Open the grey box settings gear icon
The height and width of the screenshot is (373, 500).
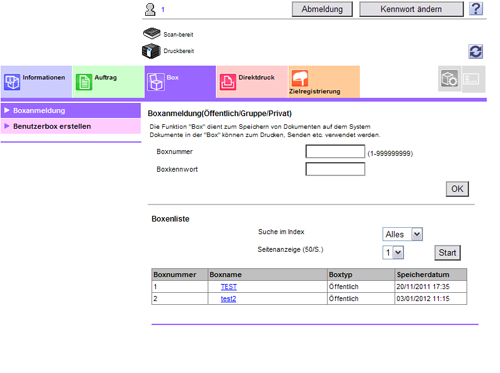point(449,79)
